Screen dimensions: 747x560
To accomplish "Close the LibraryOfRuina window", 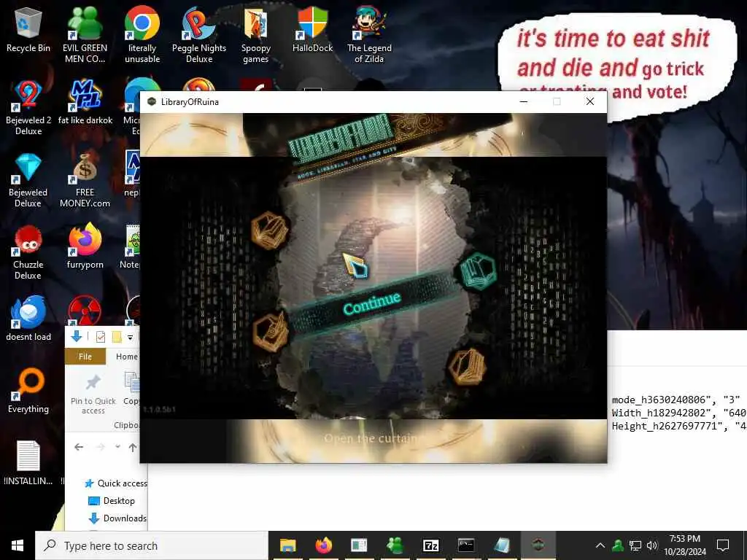I will click(589, 101).
